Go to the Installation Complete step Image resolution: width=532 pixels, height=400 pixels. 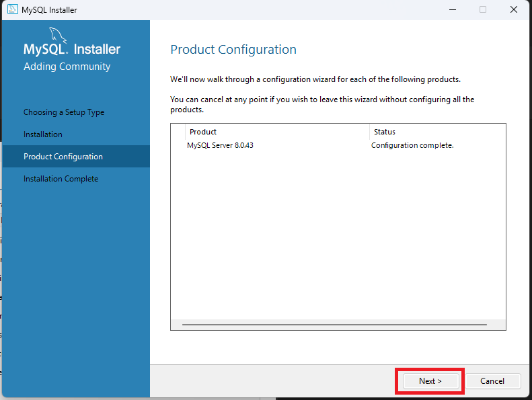click(x=61, y=179)
